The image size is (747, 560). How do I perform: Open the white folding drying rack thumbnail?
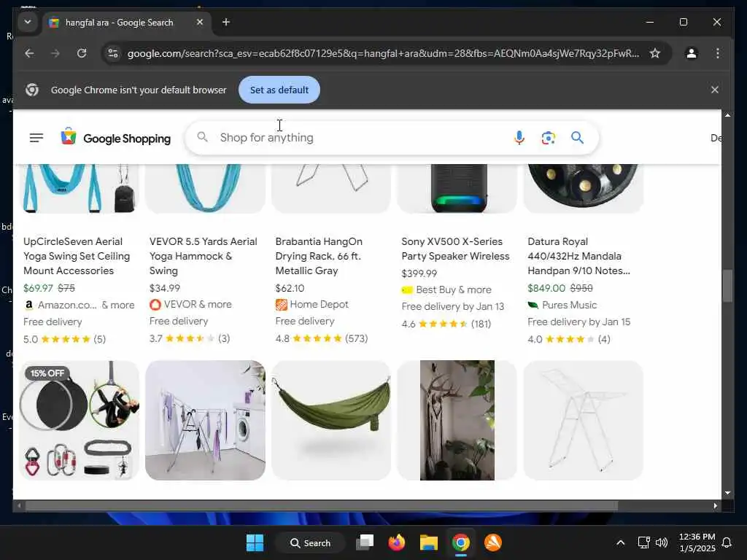(583, 420)
